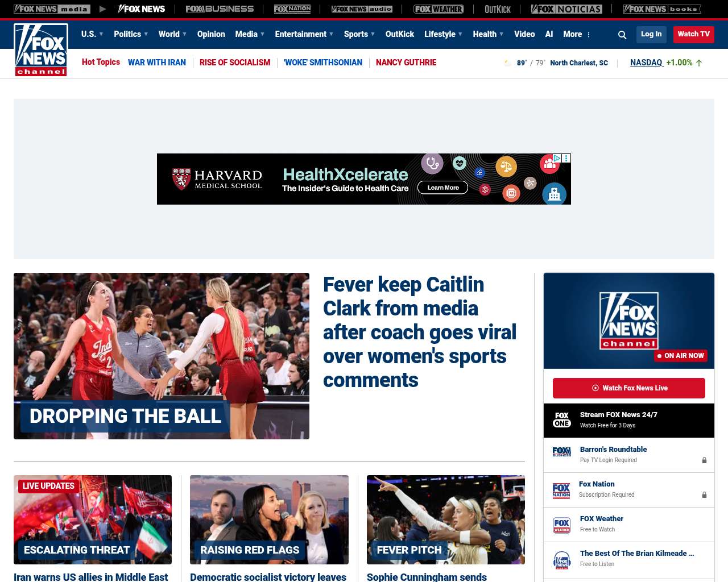Select the WAR WITH IRAN hot topic
Screen dimensions: 728x582
pos(157,63)
